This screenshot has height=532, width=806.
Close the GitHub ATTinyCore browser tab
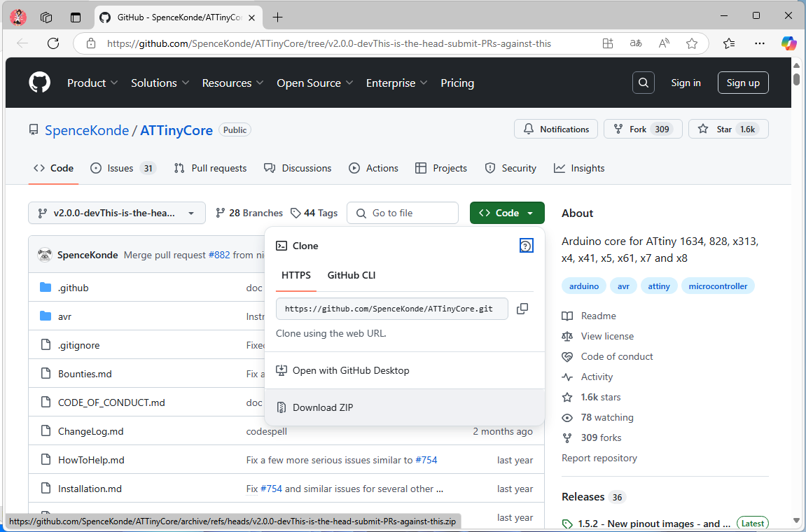click(252, 17)
